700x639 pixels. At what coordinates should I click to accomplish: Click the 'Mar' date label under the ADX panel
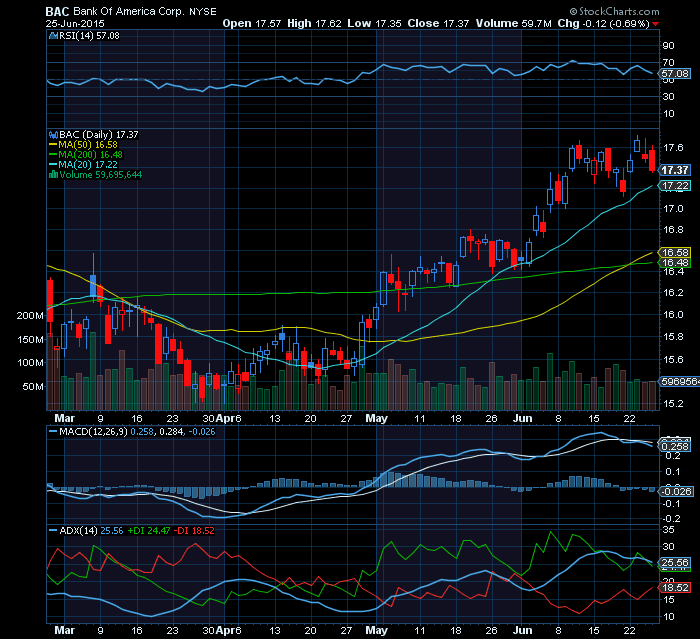(64, 631)
